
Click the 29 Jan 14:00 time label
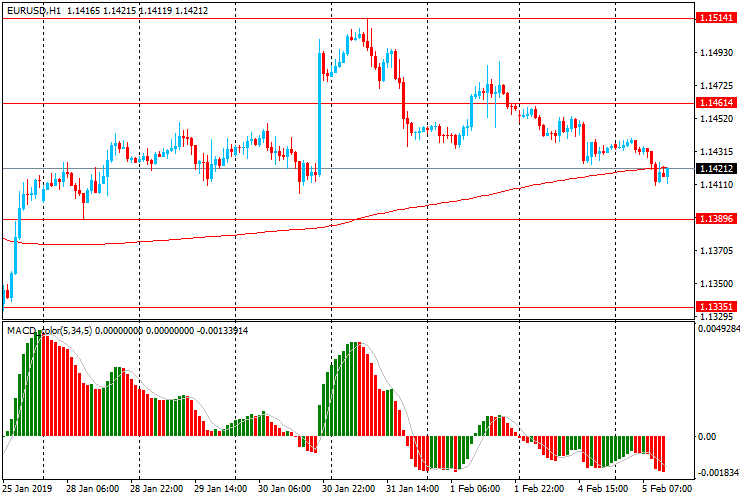tap(220, 489)
